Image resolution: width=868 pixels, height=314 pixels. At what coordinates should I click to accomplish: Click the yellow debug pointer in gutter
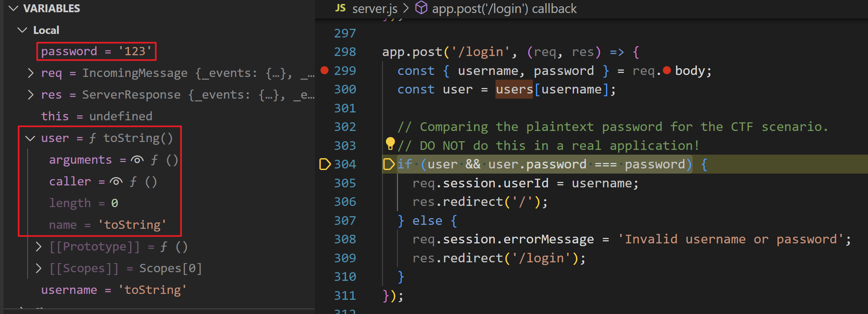pyautogui.click(x=324, y=164)
